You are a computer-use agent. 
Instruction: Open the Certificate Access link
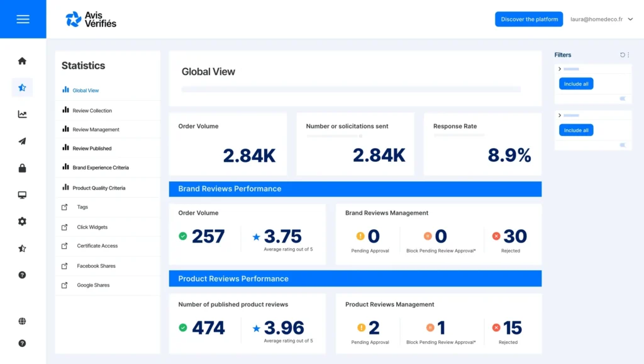(97, 246)
